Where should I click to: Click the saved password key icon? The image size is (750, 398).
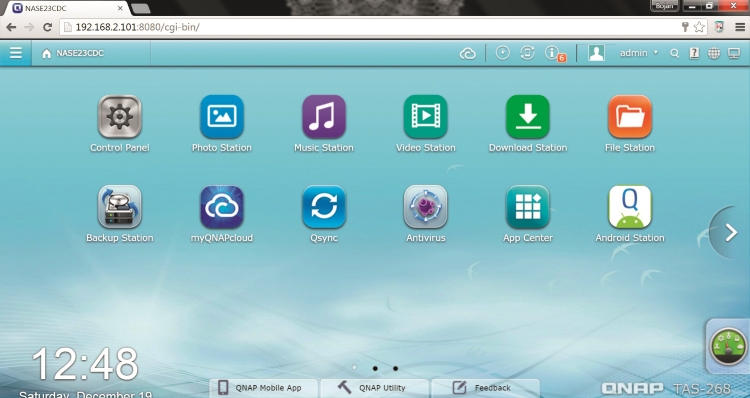tap(685, 27)
